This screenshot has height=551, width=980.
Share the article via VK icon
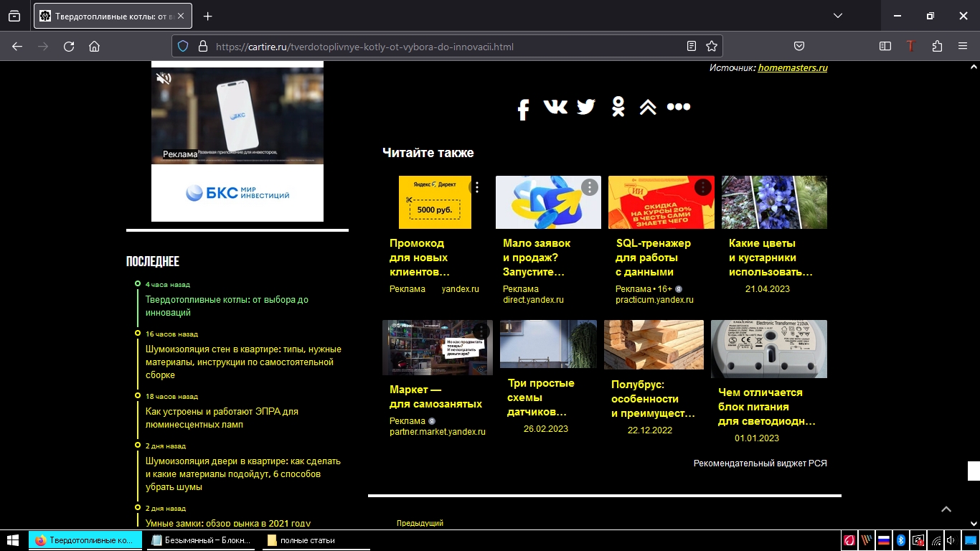555,107
